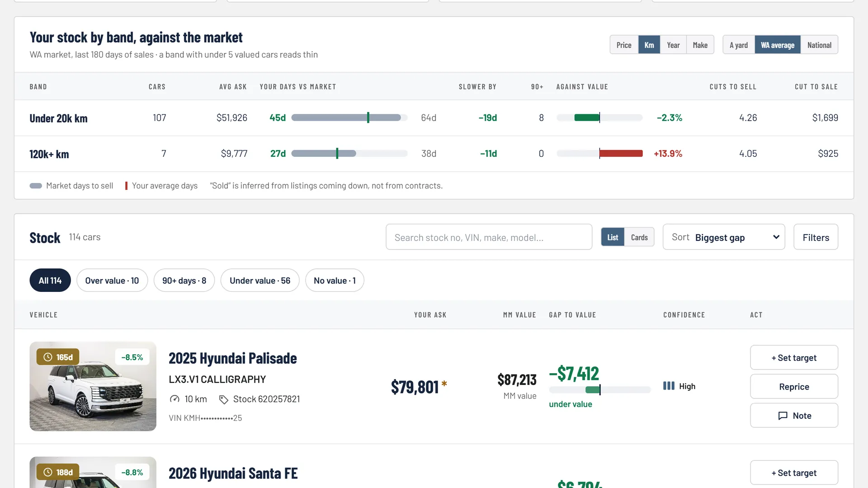Click the $1,699 cut to sale value

point(825,118)
